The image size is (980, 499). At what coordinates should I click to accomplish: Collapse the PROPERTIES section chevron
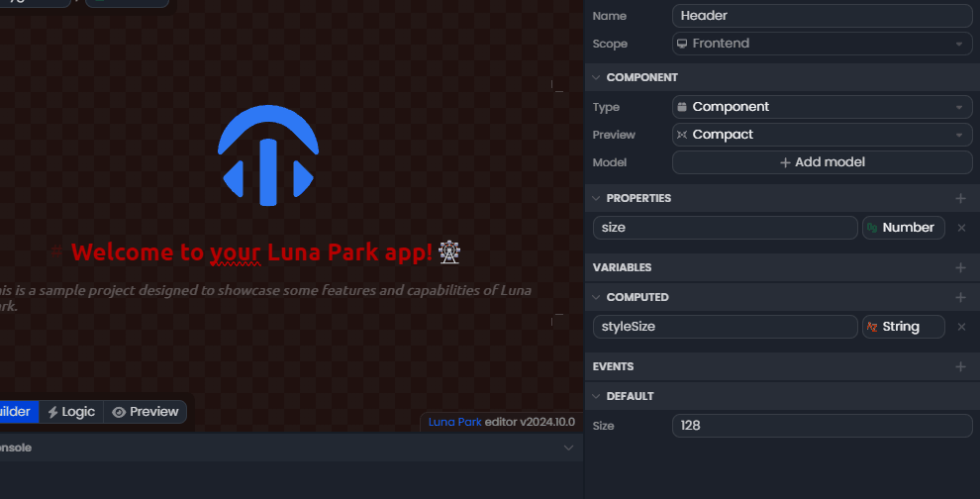596,198
